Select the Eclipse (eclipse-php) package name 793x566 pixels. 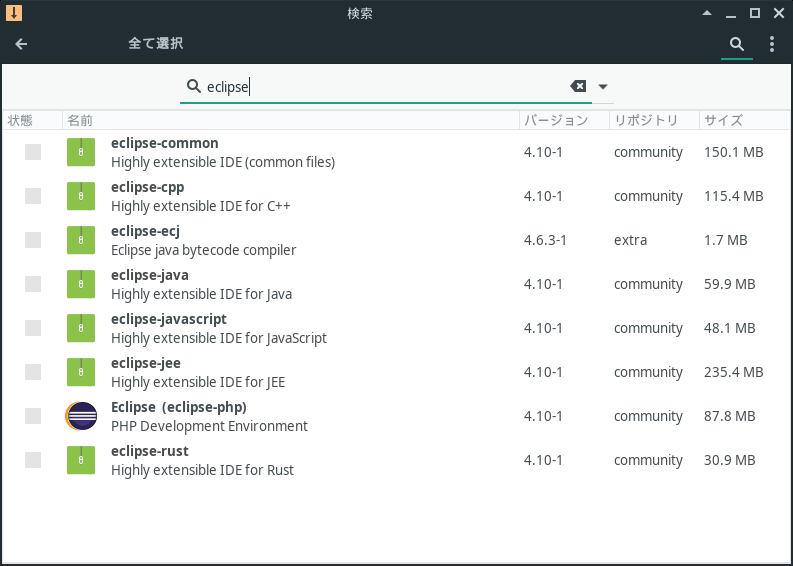pos(179,407)
